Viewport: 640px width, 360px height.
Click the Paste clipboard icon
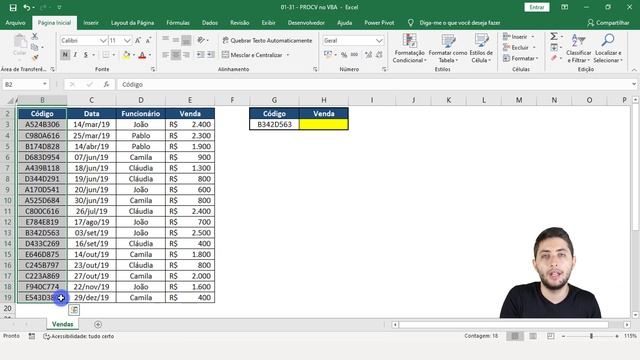coord(20,41)
